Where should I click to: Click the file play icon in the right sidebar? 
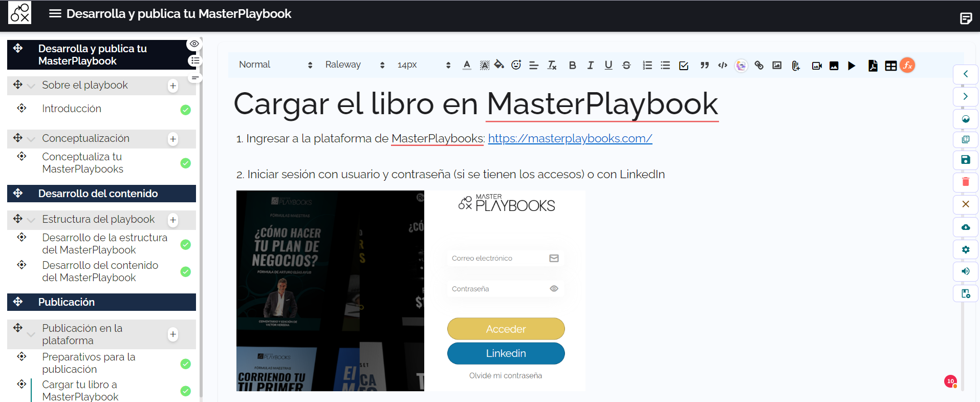[x=966, y=293]
